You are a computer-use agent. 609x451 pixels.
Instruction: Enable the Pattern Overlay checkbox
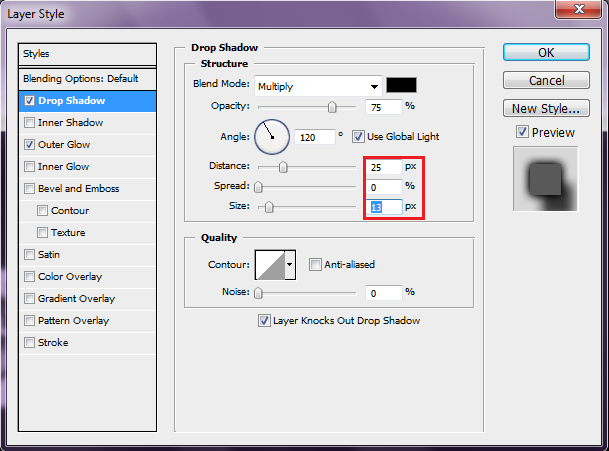click(29, 321)
